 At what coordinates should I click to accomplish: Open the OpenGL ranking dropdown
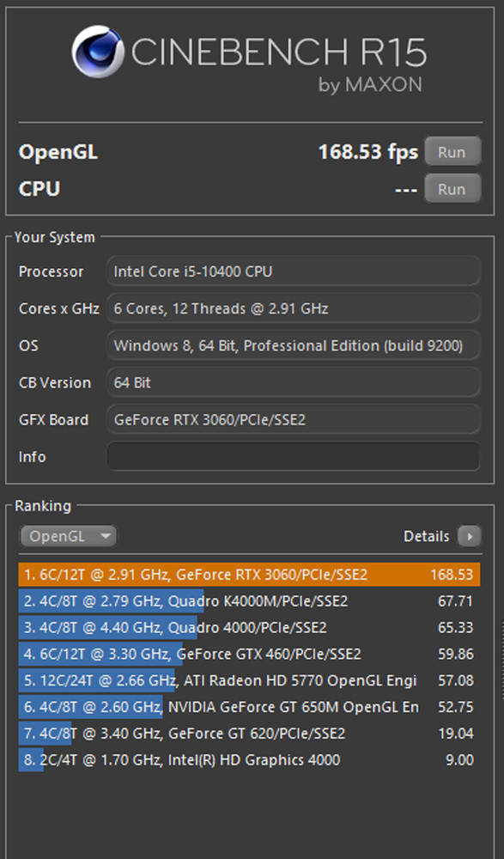coord(69,536)
